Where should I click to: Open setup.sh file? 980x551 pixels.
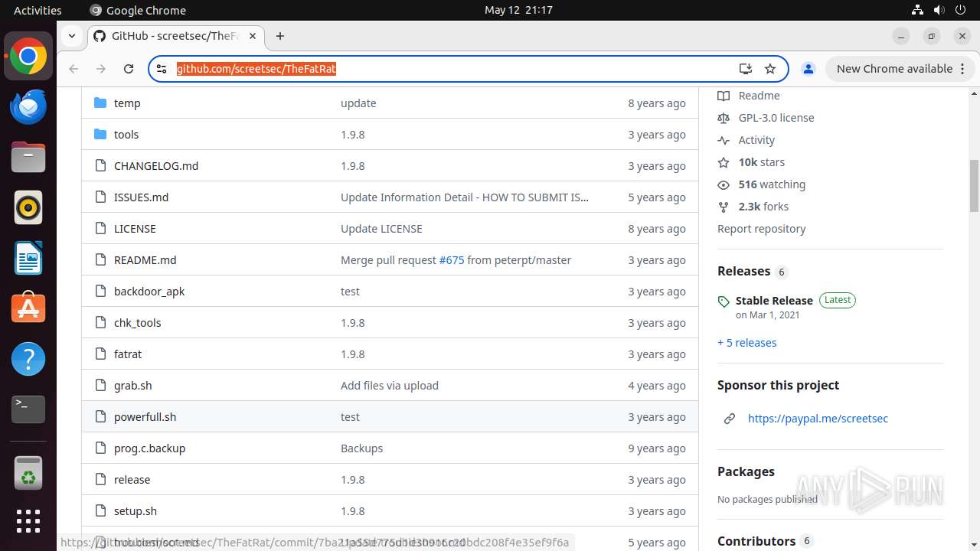pyautogui.click(x=136, y=511)
